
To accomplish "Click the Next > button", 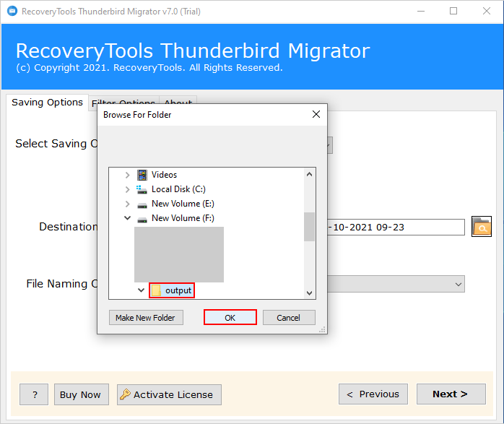I will [x=451, y=394].
